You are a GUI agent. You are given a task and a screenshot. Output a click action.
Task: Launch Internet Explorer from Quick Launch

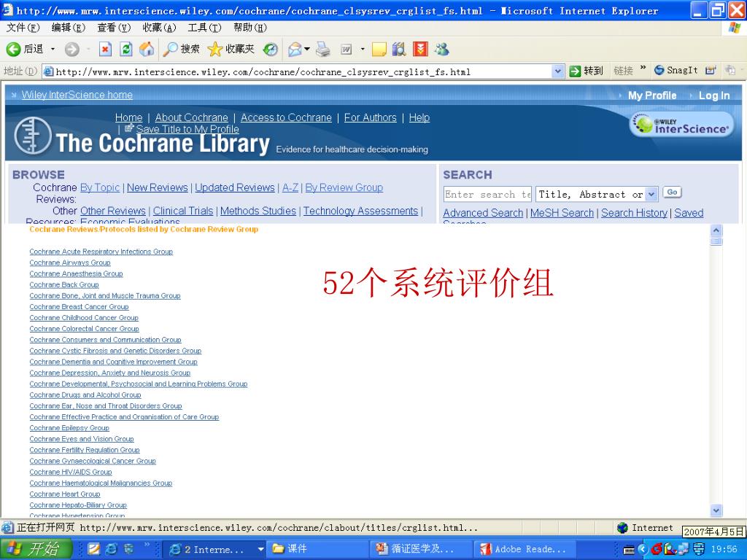[x=111, y=549]
